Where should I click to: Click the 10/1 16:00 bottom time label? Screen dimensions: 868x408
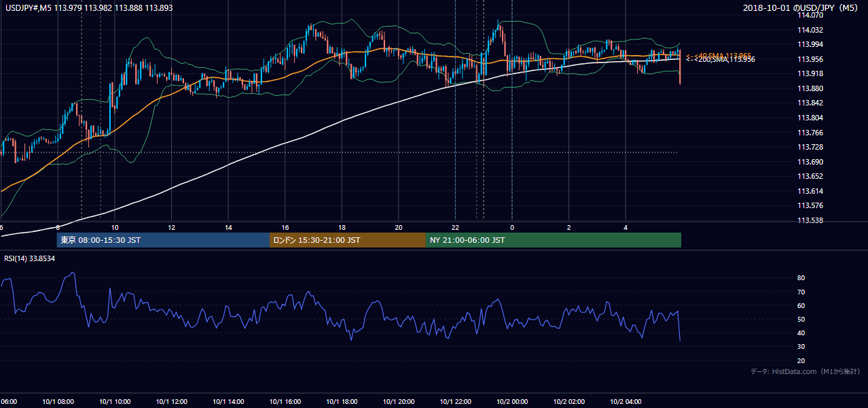285,401
